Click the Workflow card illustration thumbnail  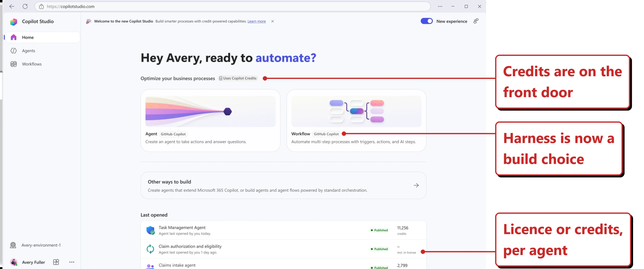click(356, 111)
